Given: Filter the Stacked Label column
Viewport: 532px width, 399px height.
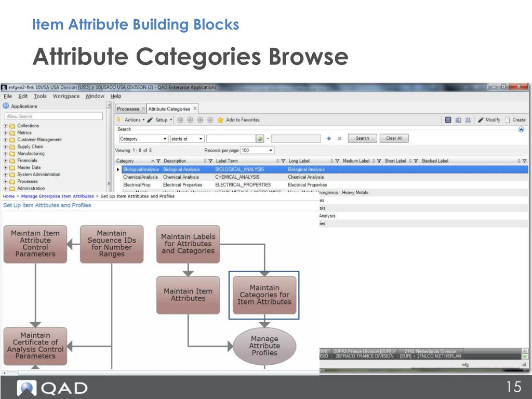Looking at the screenshot, I should [524, 161].
